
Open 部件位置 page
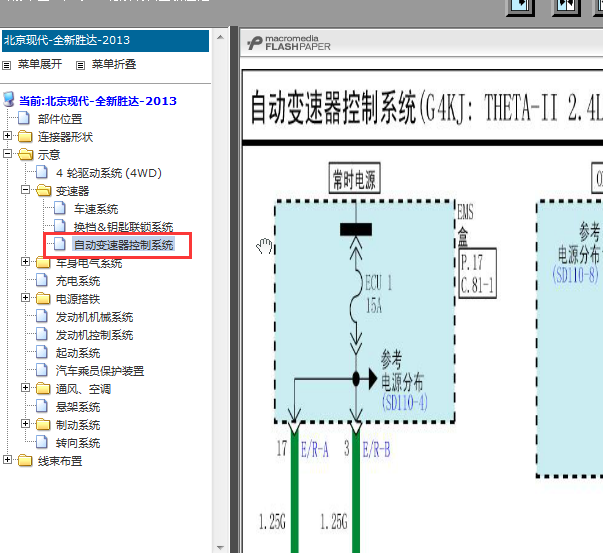tap(60, 119)
